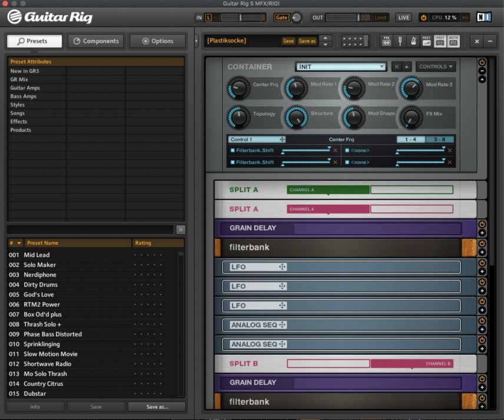This screenshot has height=420, width=504.
Task: Show the metronome tool
Action: (x=413, y=41)
